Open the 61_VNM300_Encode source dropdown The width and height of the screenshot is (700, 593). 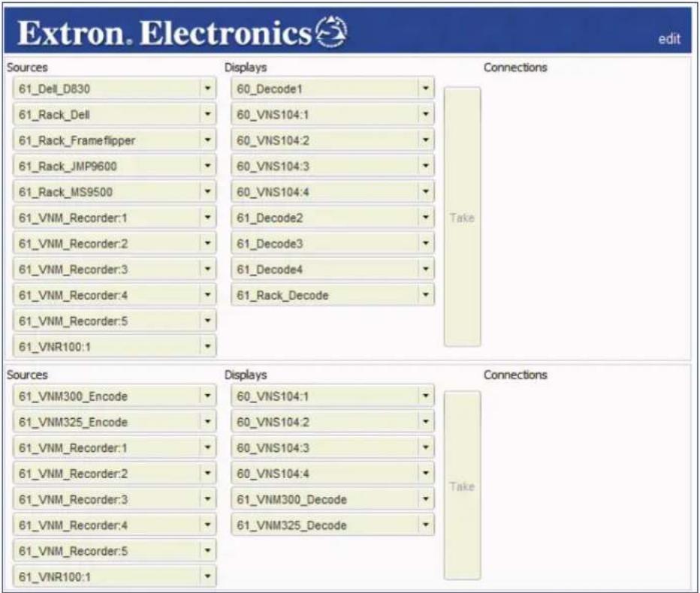coord(207,396)
